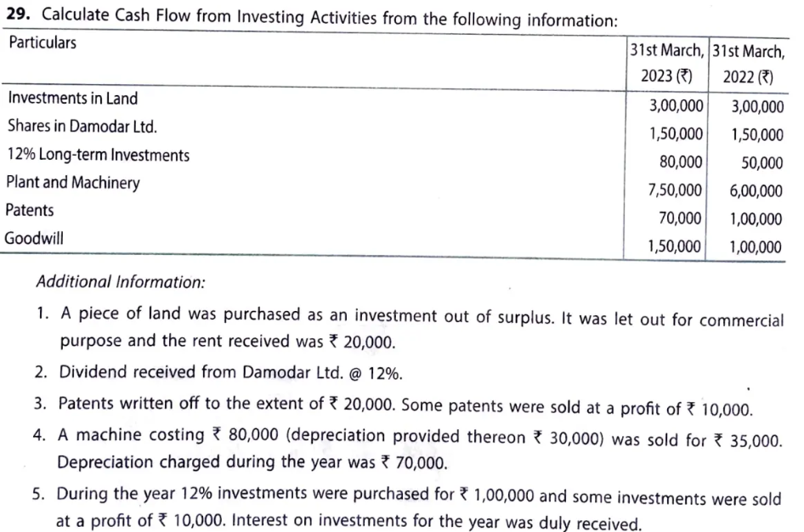Select the 50,000 value in 2022 column
This screenshot has height=532, width=804.
[x=761, y=163]
